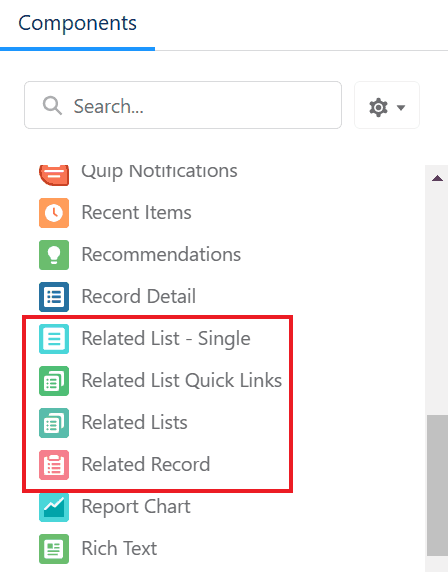This screenshot has width=448, height=572.
Task: Click the magnifying glass search icon
Action: coord(52,106)
